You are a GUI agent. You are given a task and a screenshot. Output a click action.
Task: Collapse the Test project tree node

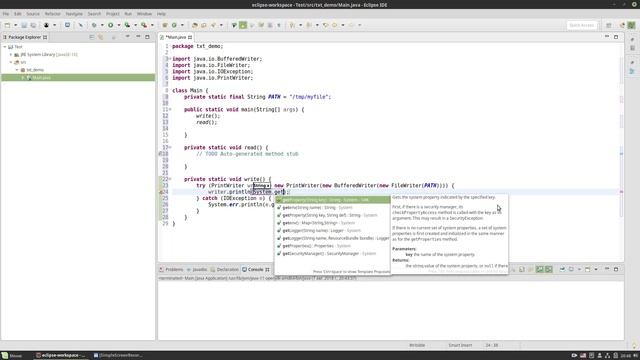click(5, 47)
